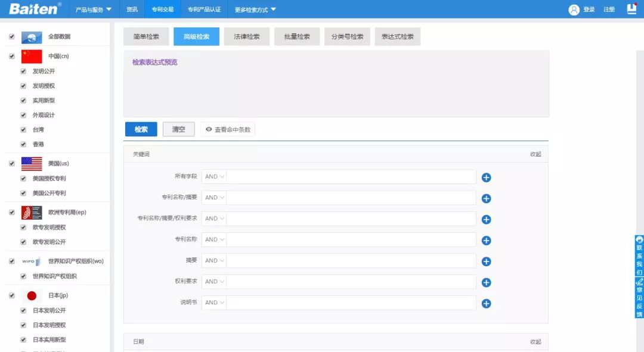Click the blue 检索 search button
Screen dimensions: 644x352
[141, 129]
